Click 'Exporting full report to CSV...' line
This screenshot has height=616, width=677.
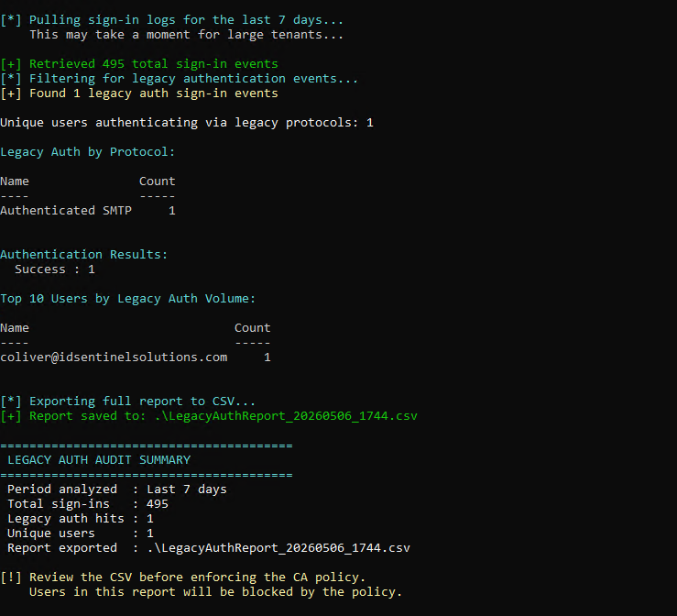coord(128,401)
